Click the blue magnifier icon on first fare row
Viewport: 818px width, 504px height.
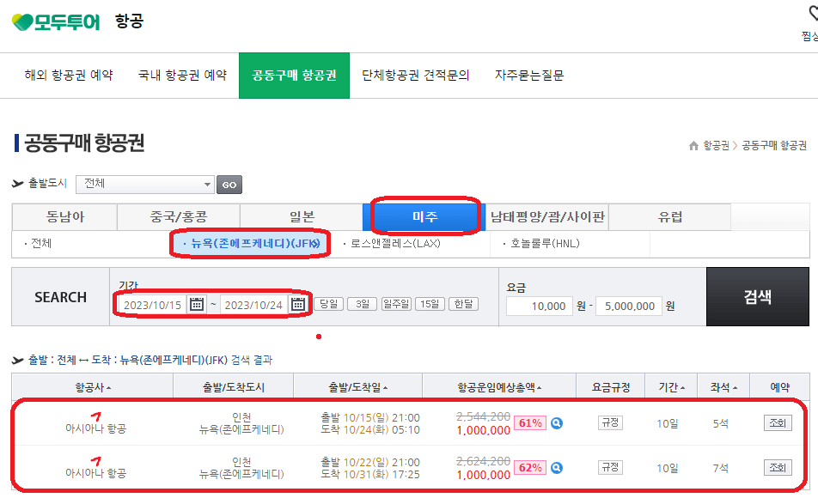pos(556,425)
